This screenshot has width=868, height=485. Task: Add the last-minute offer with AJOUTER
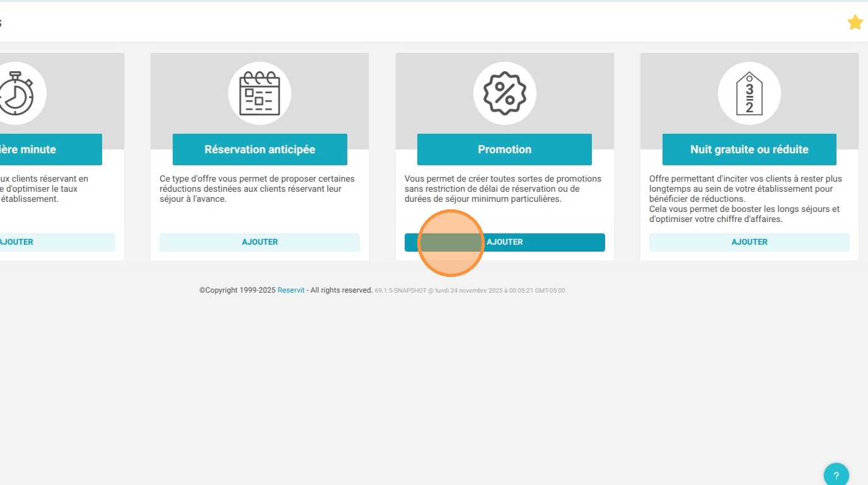pyautogui.click(x=57, y=242)
